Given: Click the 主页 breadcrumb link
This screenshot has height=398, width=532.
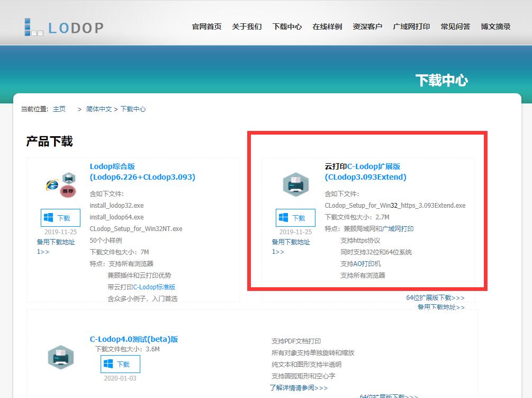Looking at the screenshot, I should click(59, 109).
